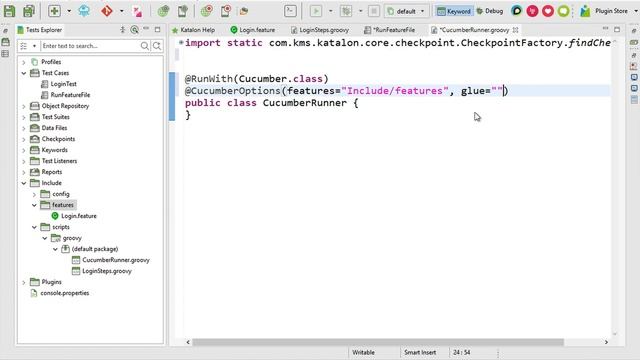
Task: Open the Run options dropdown arrow
Action: (331, 11)
